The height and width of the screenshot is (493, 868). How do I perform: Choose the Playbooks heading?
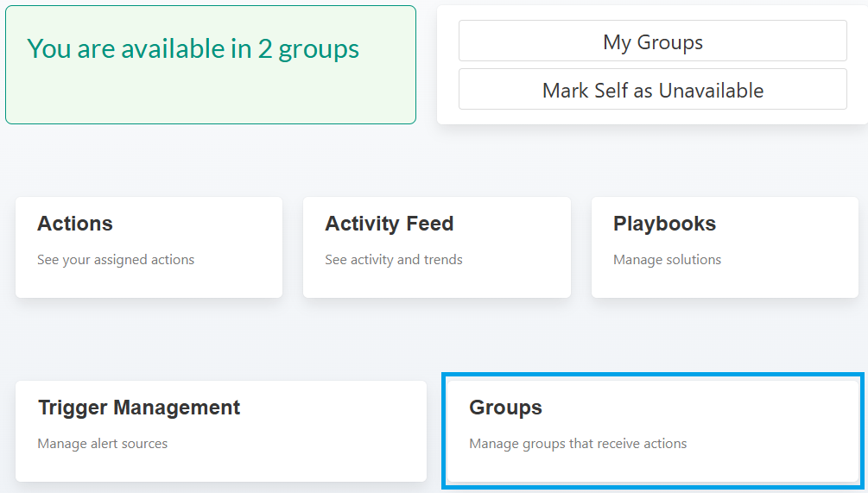point(664,224)
